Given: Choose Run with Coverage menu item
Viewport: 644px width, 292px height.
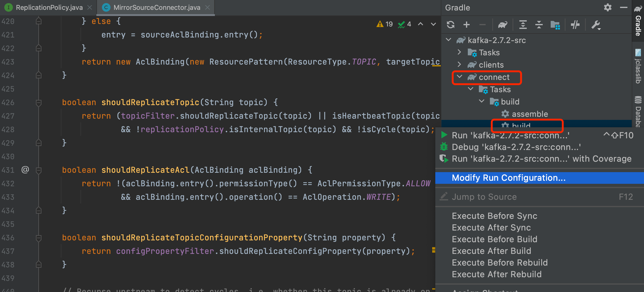Looking at the screenshot, I should (539, 159).
